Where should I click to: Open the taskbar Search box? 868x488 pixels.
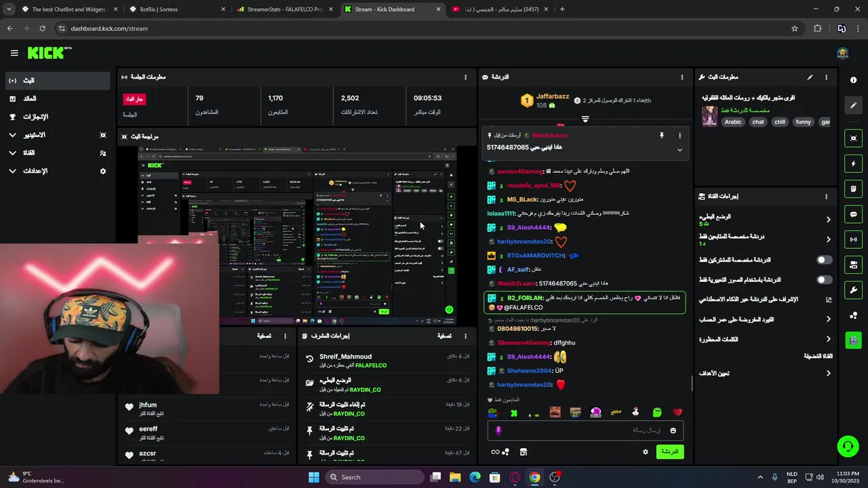click(374, 477)
